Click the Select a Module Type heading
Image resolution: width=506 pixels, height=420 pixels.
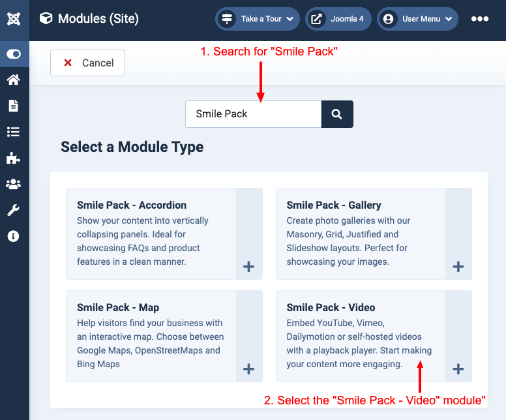(x=132, y=147)
